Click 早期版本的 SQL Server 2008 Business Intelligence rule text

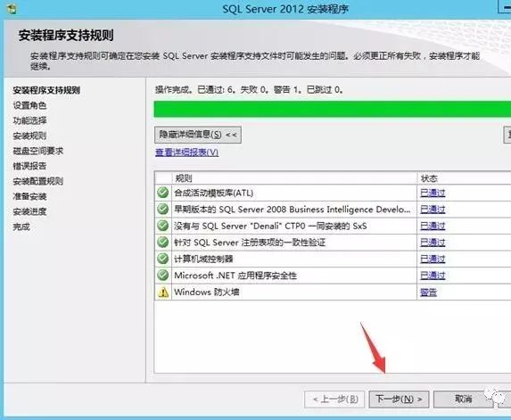click(292, 210)
